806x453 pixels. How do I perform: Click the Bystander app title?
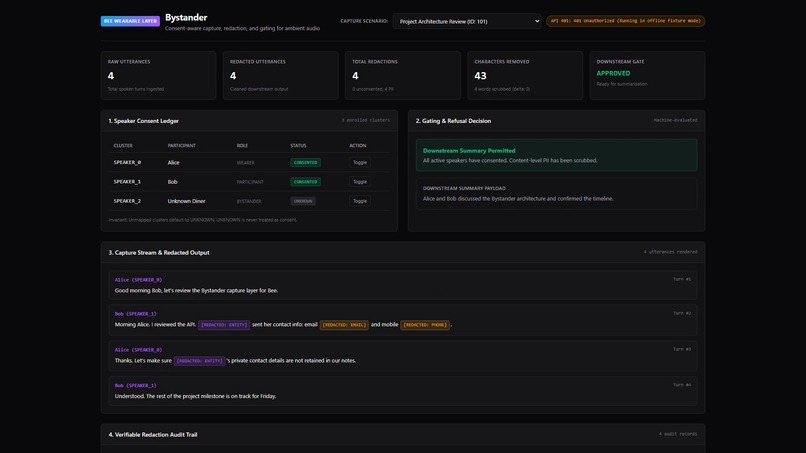point(186,17)
